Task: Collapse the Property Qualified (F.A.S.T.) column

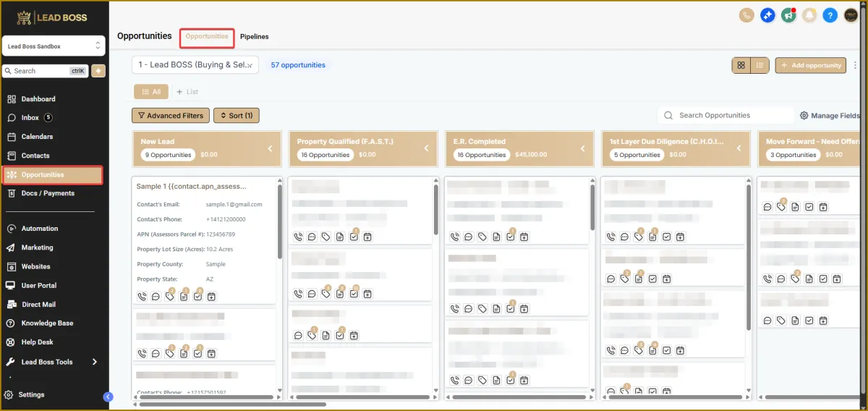Action: (x=427, y=148)
